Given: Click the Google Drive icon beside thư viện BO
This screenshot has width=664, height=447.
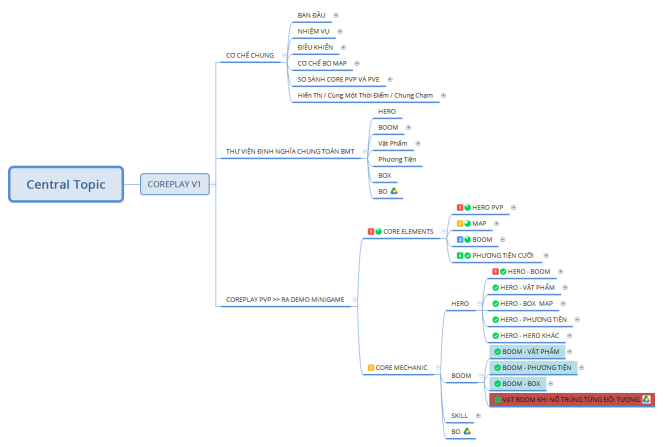Looking at the screenshot, I should (x=394, y=191).
